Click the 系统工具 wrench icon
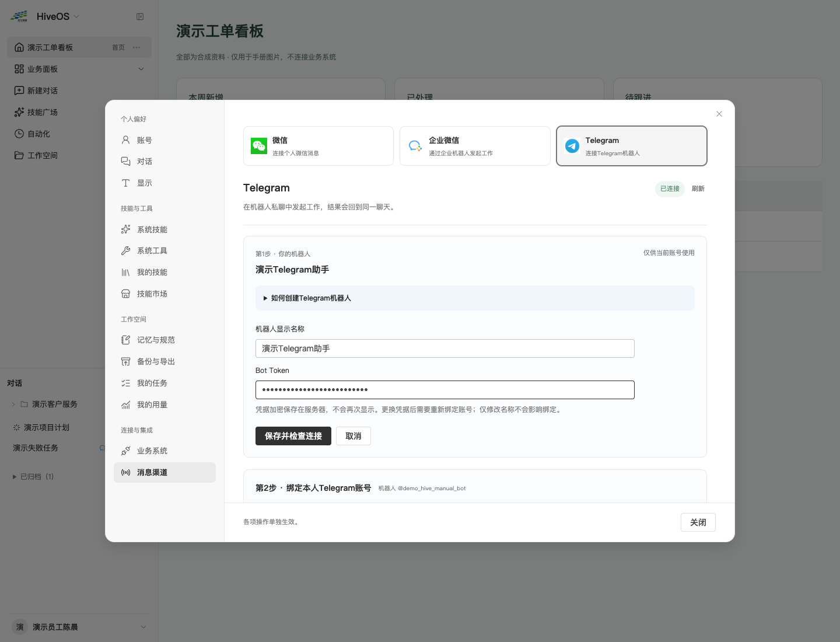 pos(125,250)
